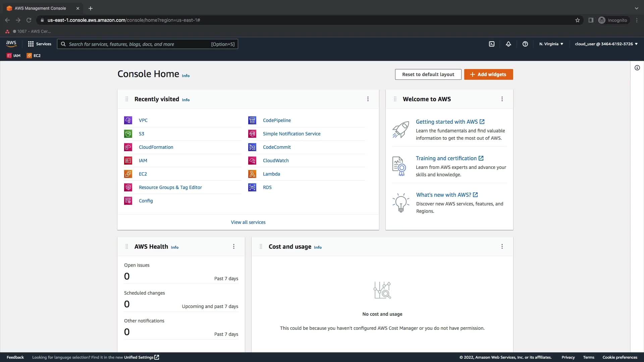644x362 pixels.
Task: Click the S3 bucket service icon
Action: coord(128,134)
